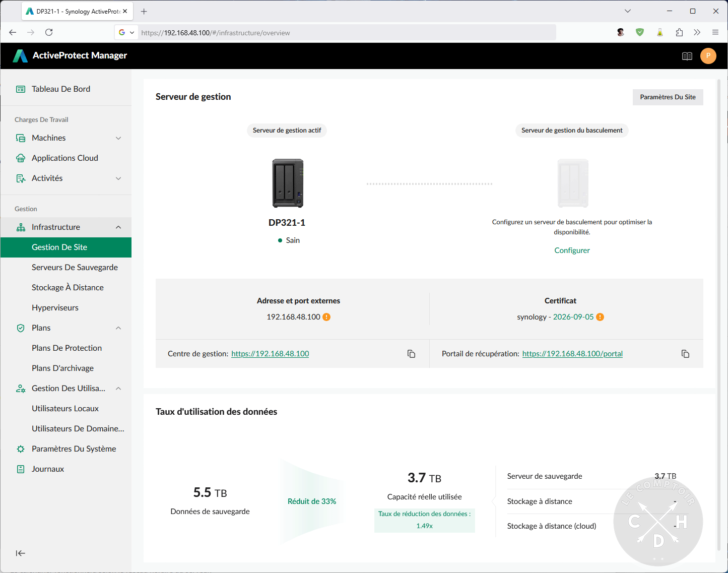Image resolution: width=728 pixels, height=573 pixels.
Task: Open Plans De Protection
Action: click(66, 348)
